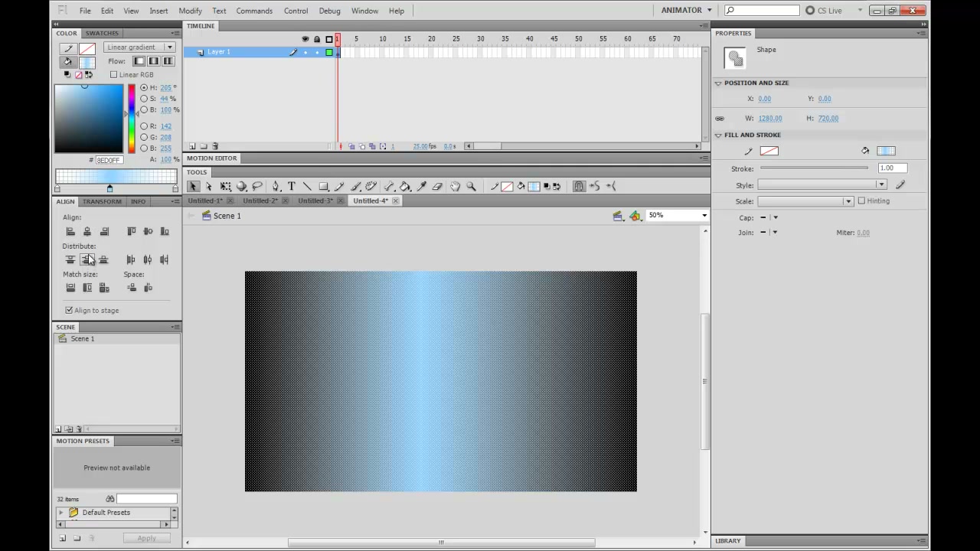This screenshot has height=551, width=980.
Task: Switch to the Untitled-2 document tab
Action: click(260, 201)
